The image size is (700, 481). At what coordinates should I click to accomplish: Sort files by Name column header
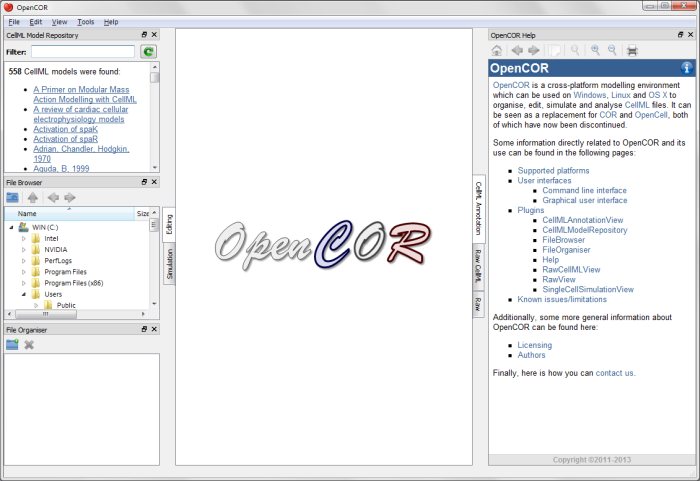click(69, 213)
